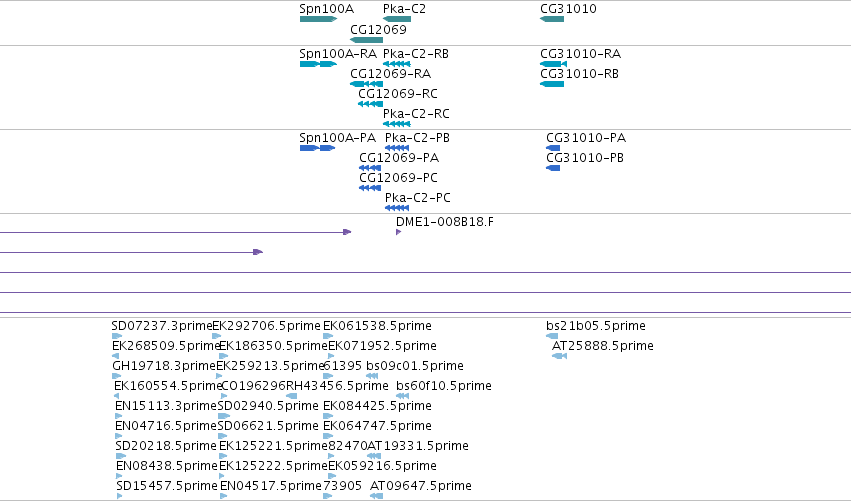
Task: Click the bs21b05.5prime EST glyph
Action: [552, 336]
